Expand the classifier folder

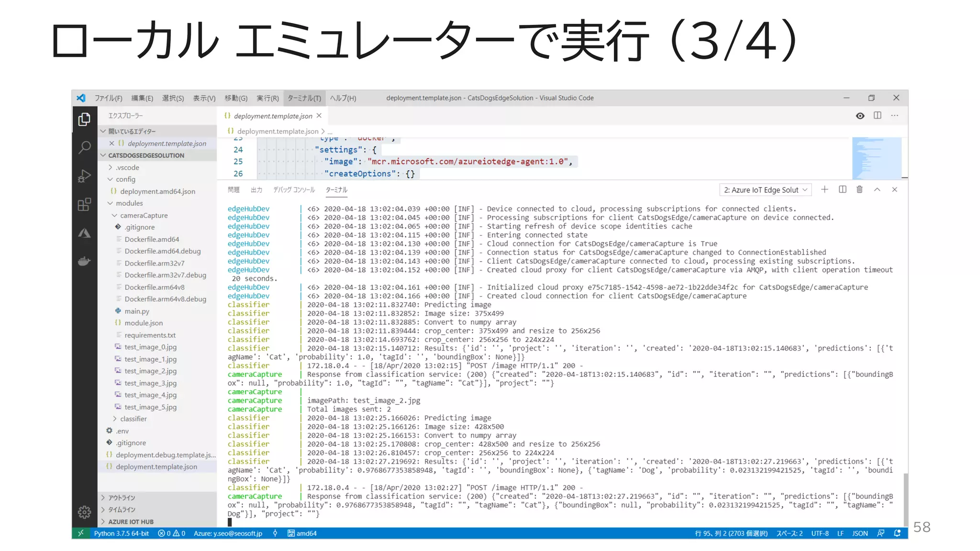pyautogui.click(x=133, y=419)
